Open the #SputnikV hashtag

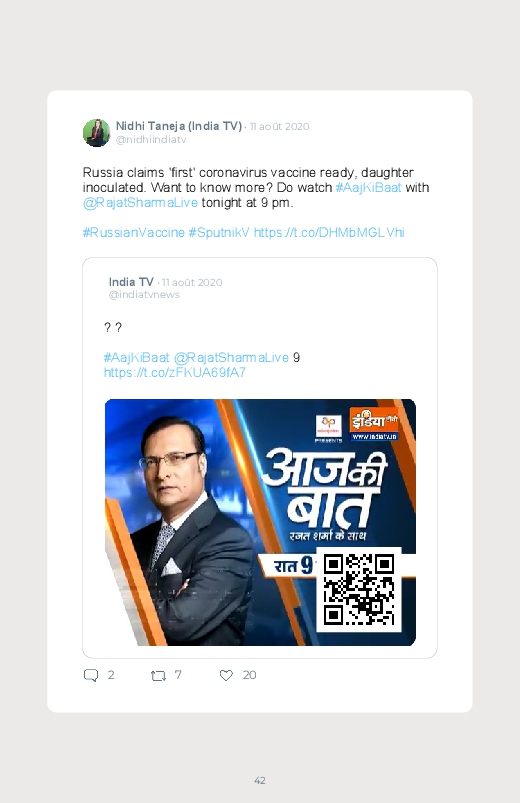(219, 233)
